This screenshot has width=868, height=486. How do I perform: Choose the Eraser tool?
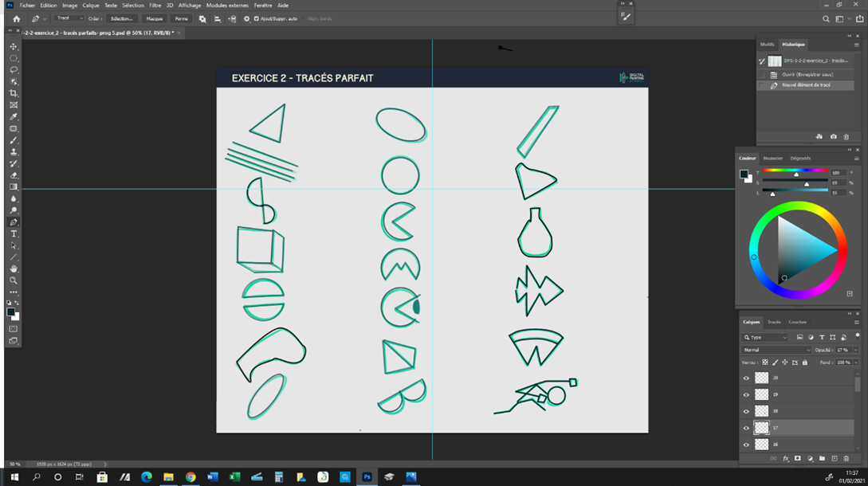pos(14,175)
